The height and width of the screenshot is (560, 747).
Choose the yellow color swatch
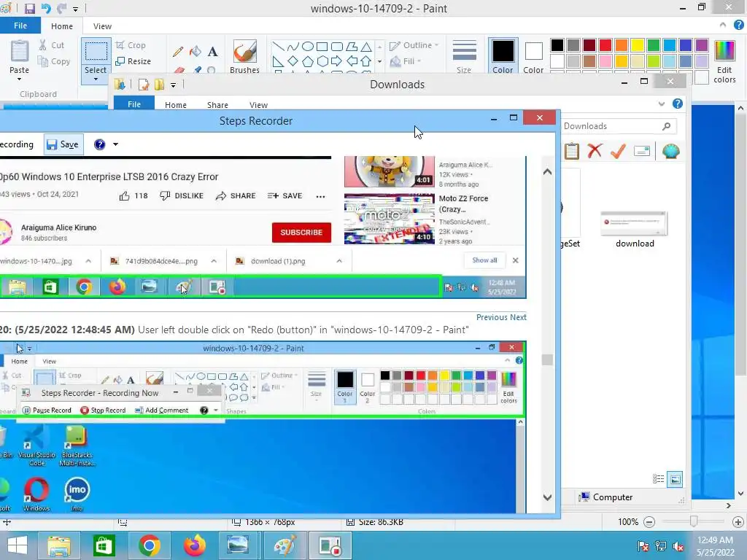pyautogui.click(x=638, y=45)
